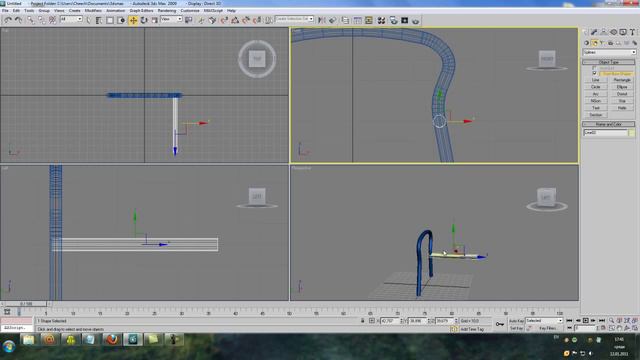Toggle Absolute/Offset transform type-in mode
The image size is (640, 360).
[371, 321]
